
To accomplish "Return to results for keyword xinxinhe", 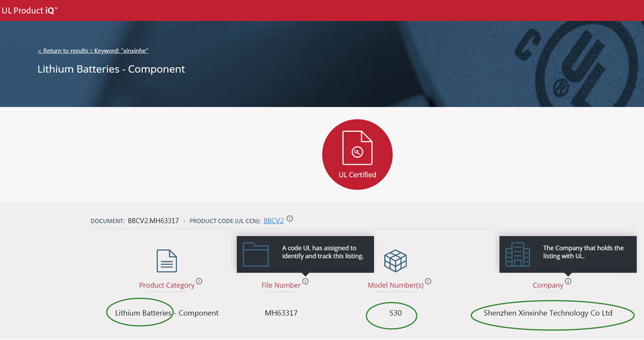I will click(93, 50).
